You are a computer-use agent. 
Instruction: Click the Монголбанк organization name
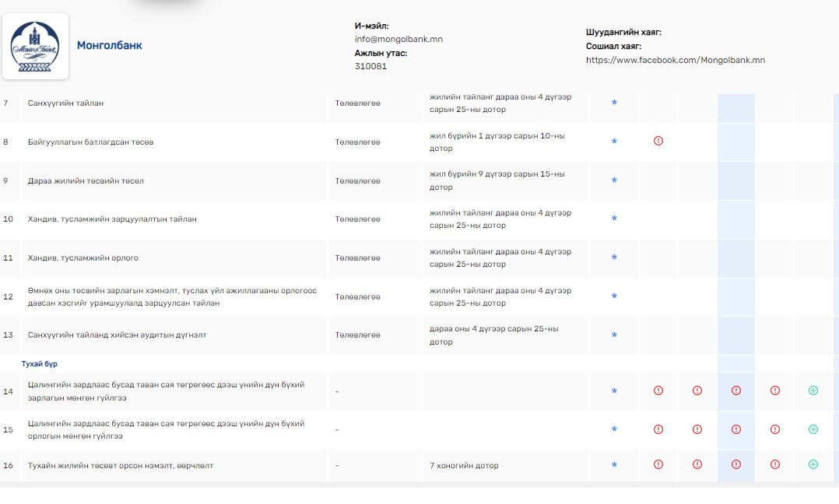click(x=109, y=45)
